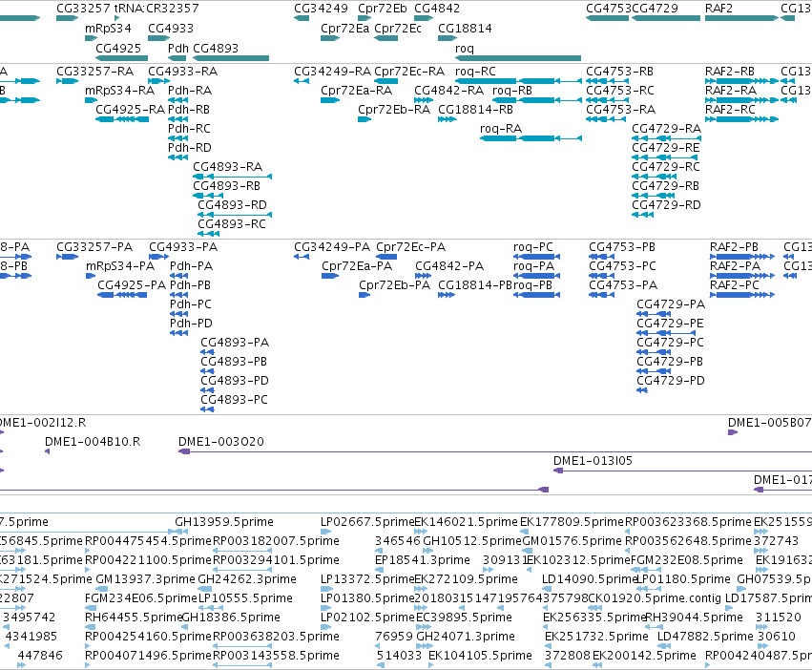812x670 pixels.
Task: Click the LD14090.5prime EST label
Action: [590, 579]
